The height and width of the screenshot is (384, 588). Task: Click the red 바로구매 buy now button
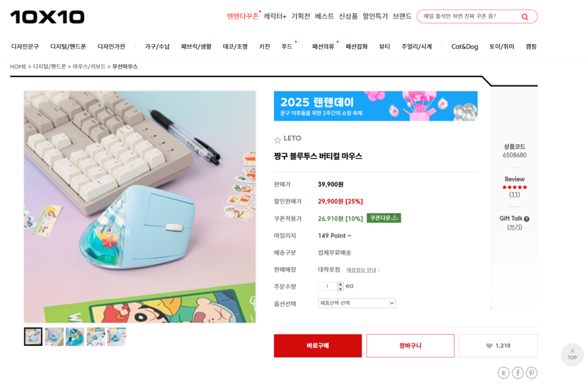click(x=318, y=346)
